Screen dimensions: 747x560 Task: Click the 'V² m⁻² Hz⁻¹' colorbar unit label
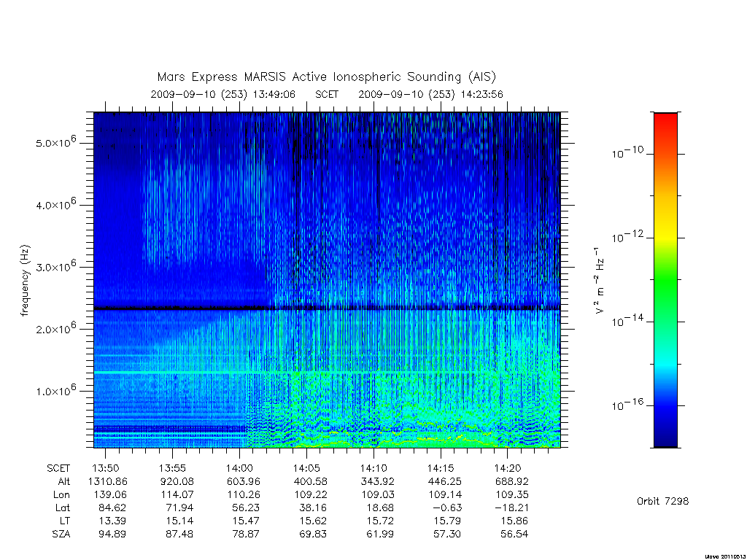point(600,281)
